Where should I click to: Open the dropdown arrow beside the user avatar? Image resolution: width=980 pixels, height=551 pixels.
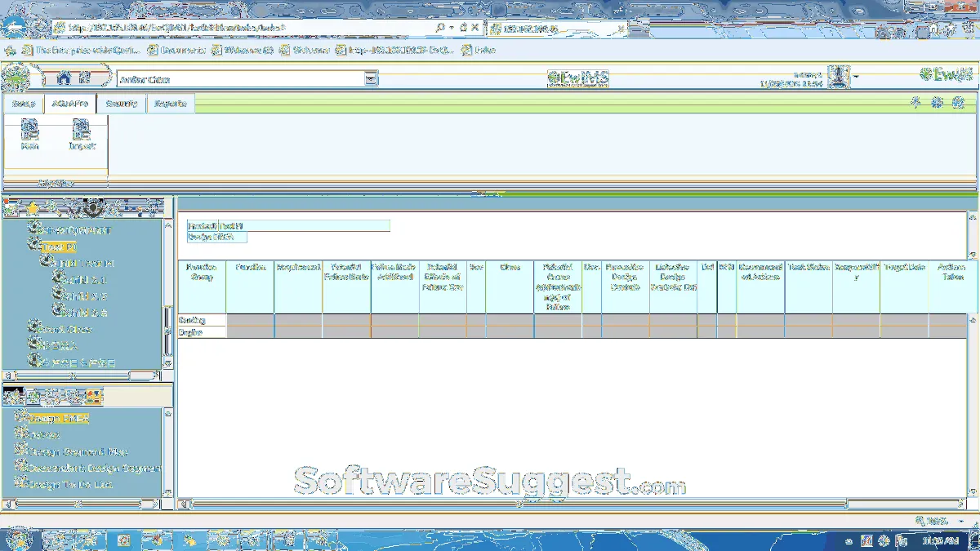(856, 78)
